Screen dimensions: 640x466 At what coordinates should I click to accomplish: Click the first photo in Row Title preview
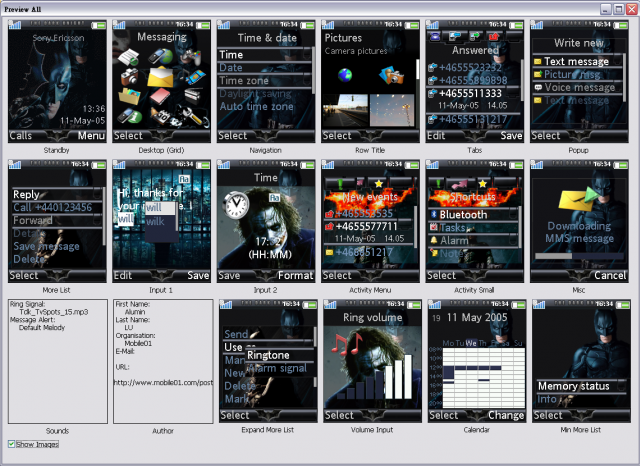click(x=345, y=110)
